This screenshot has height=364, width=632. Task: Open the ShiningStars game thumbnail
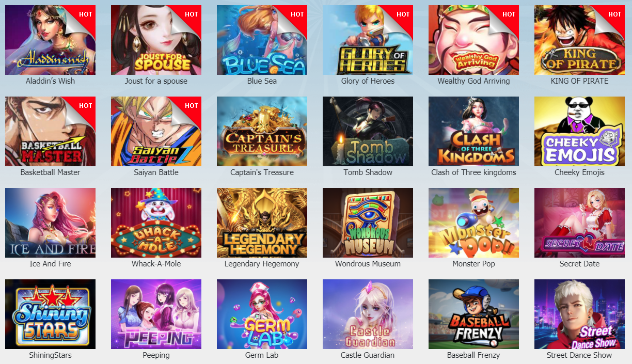[50, 314]
